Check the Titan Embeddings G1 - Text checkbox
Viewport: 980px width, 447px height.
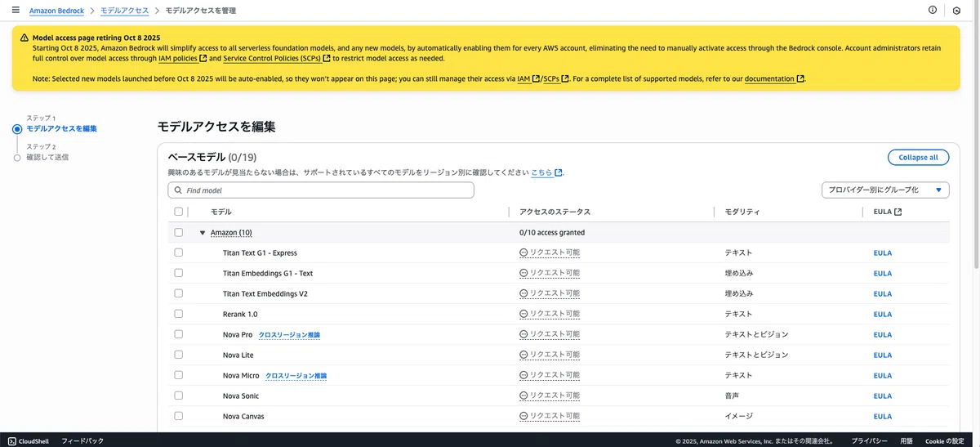point(179,273)
